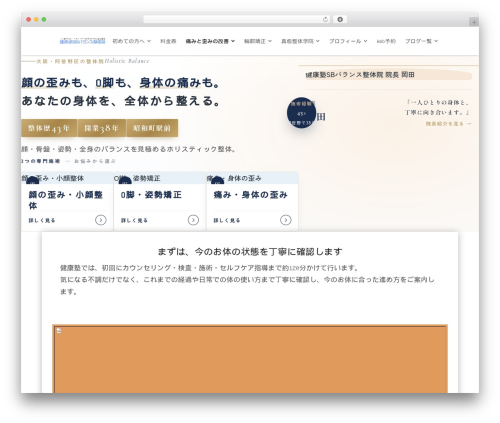Image resolution: width=500 pixels, height=423 pixels.
Task: Click 詳しく見る on 痛み・身体の歪み card
Action: pos(227,220)
